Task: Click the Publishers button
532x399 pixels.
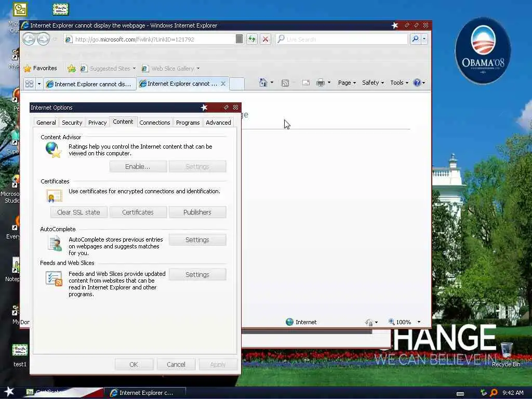Action: (197, 212)
